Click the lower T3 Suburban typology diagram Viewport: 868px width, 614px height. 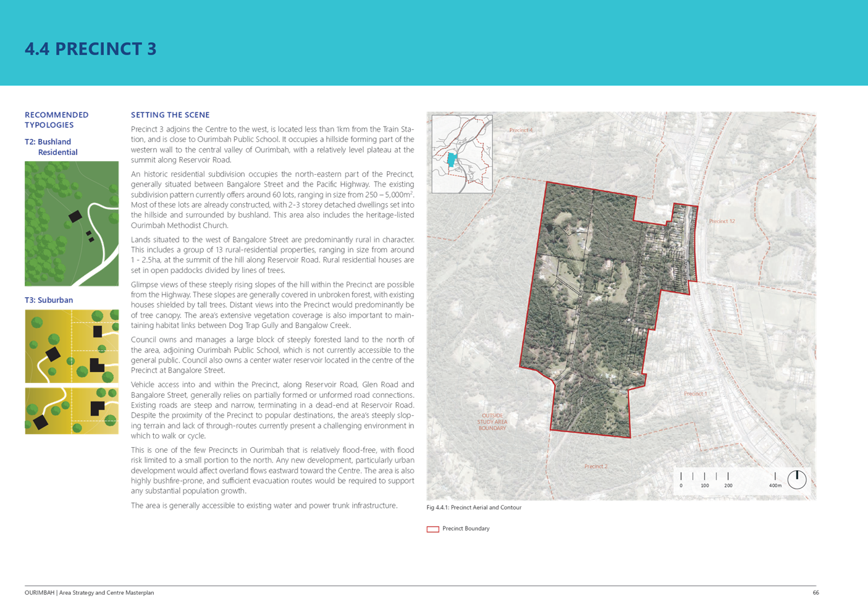click(71, 411)
